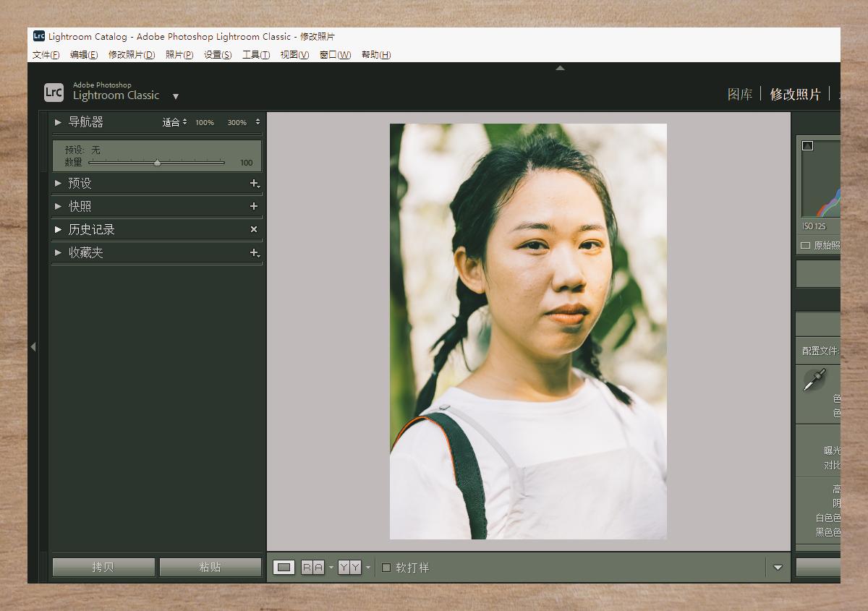Choose the 适合 zoom level

click(x=171, y=122)
